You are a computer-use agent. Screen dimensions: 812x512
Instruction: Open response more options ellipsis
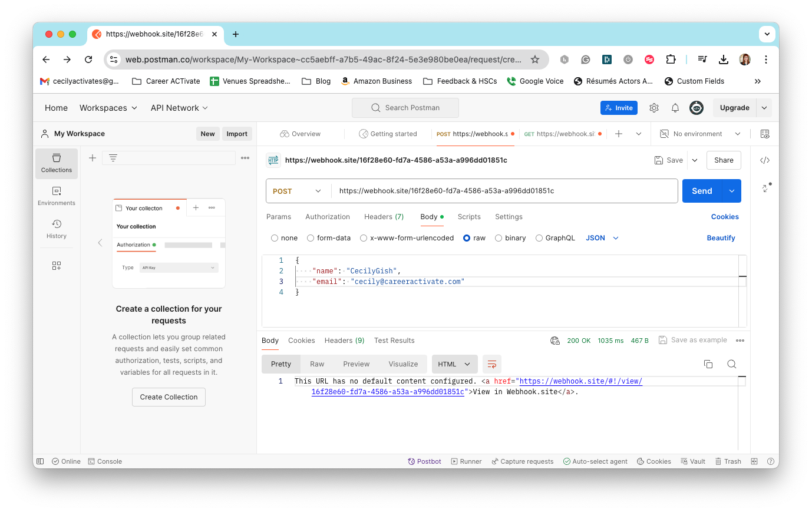[740, 341]
